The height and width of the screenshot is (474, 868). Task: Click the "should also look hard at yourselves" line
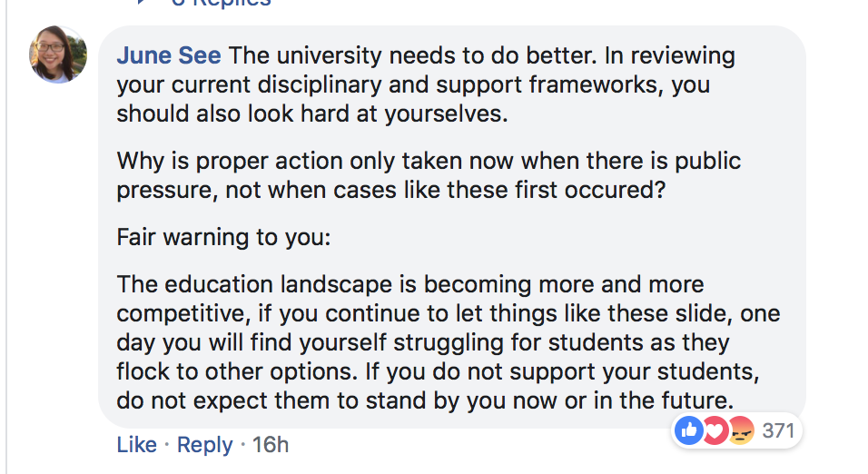[309, 116]
